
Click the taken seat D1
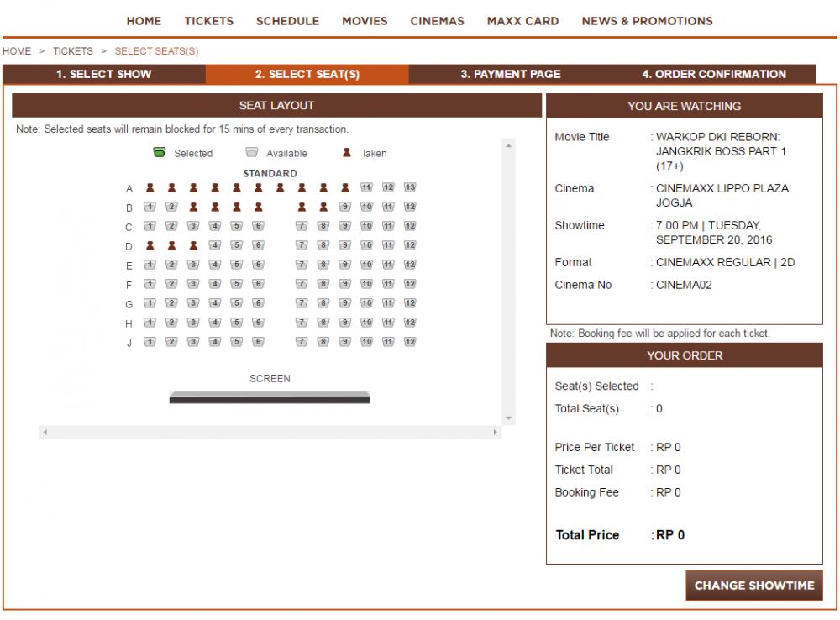150,245
